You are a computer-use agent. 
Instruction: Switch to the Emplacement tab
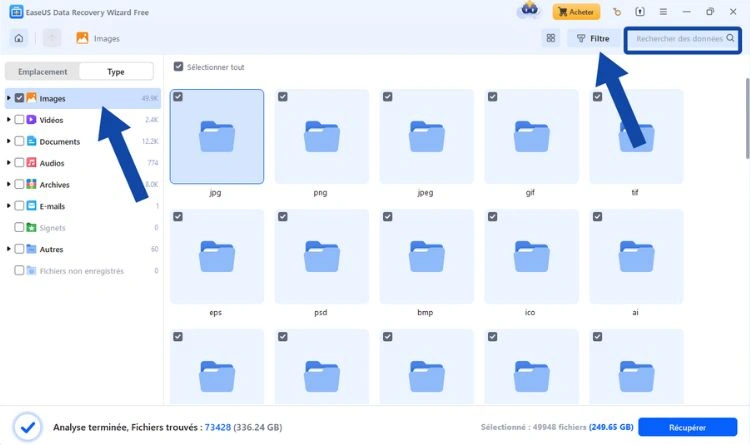43,71
